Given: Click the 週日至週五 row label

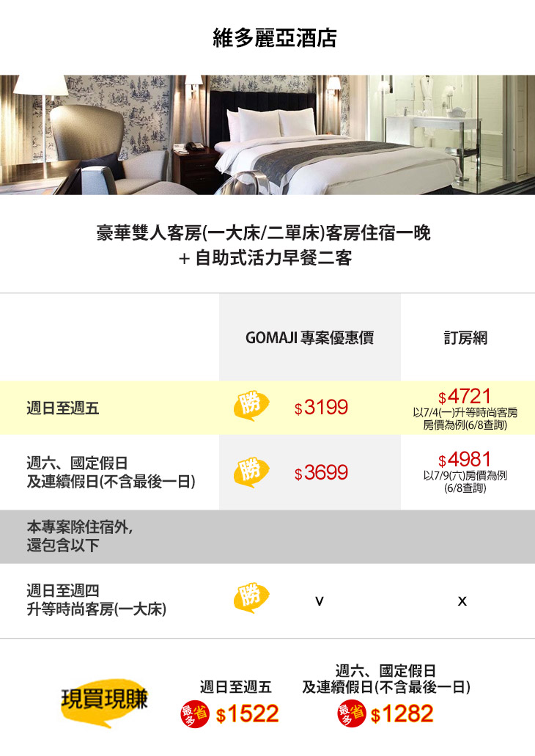Looking at the screenshot, I should (62, 408).
